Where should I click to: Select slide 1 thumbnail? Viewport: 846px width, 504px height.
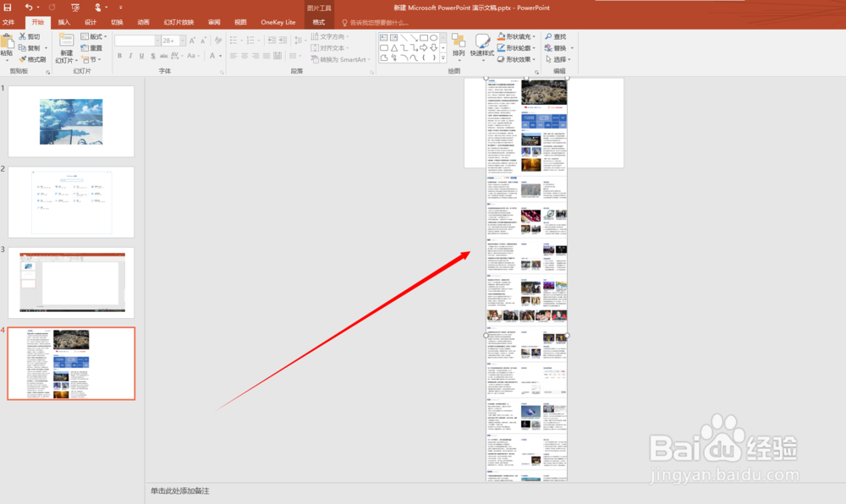pos(71,121)
